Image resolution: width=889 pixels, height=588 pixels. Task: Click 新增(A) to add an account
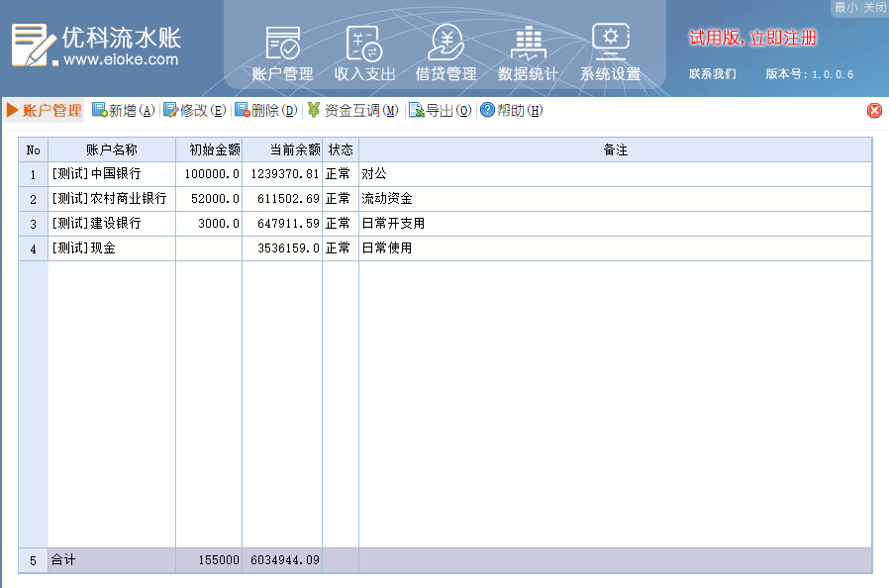click(x=123, y=110)
